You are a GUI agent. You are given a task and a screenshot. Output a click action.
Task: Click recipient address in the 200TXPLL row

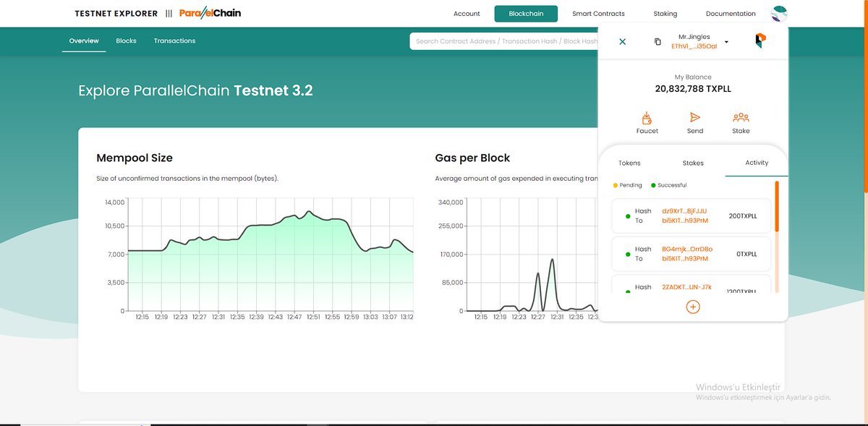[685, 220]
